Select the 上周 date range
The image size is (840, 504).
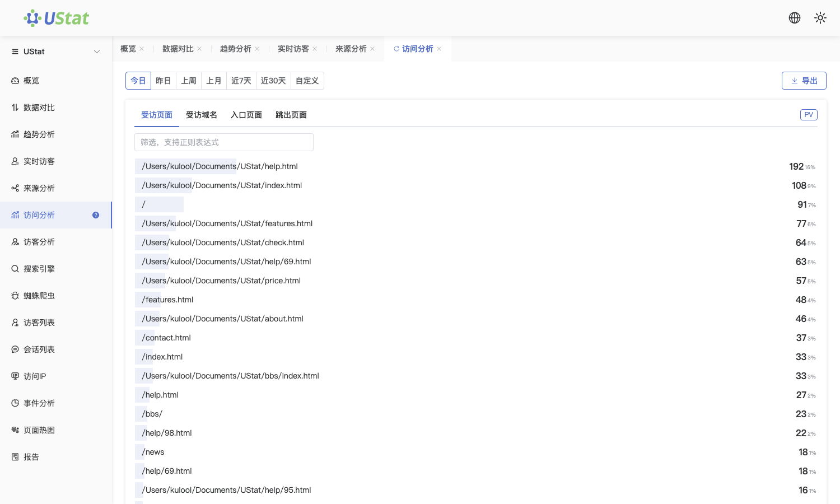pyautogui.click(x=189, y=81)
